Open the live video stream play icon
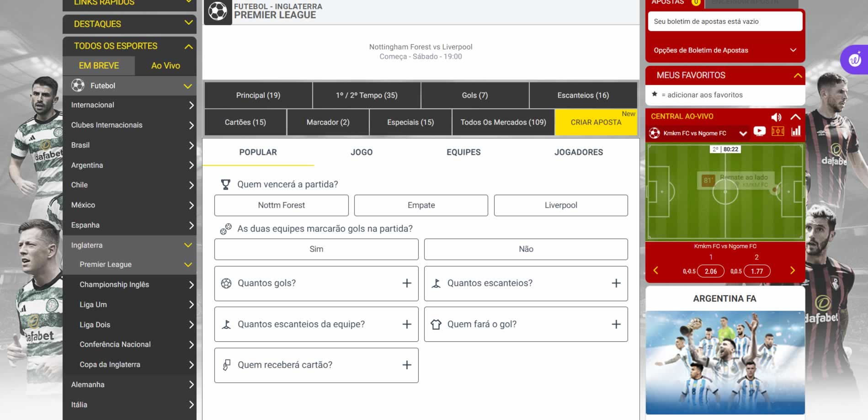This screenshot has height=420, width=868. coord(760,132)
